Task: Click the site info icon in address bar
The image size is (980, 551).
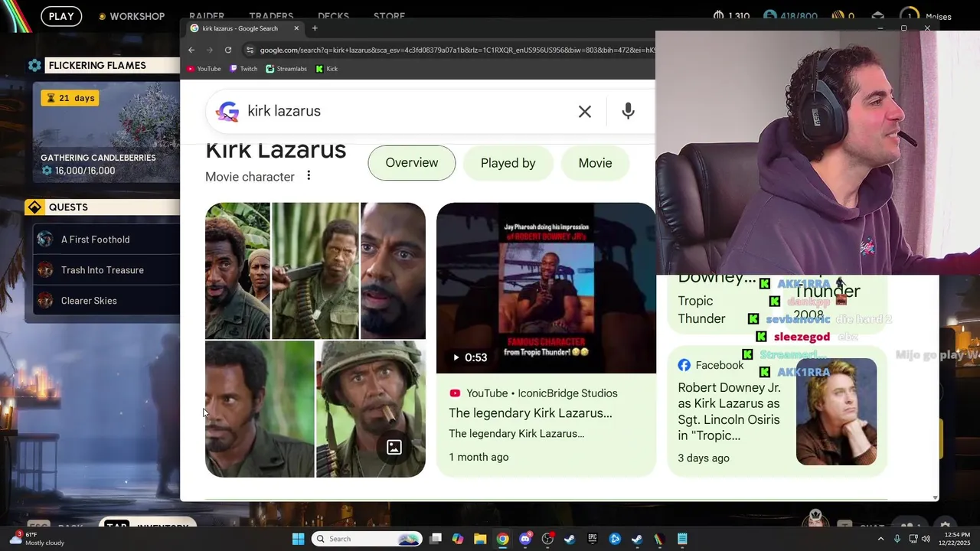Action: [x=250, y=51]
